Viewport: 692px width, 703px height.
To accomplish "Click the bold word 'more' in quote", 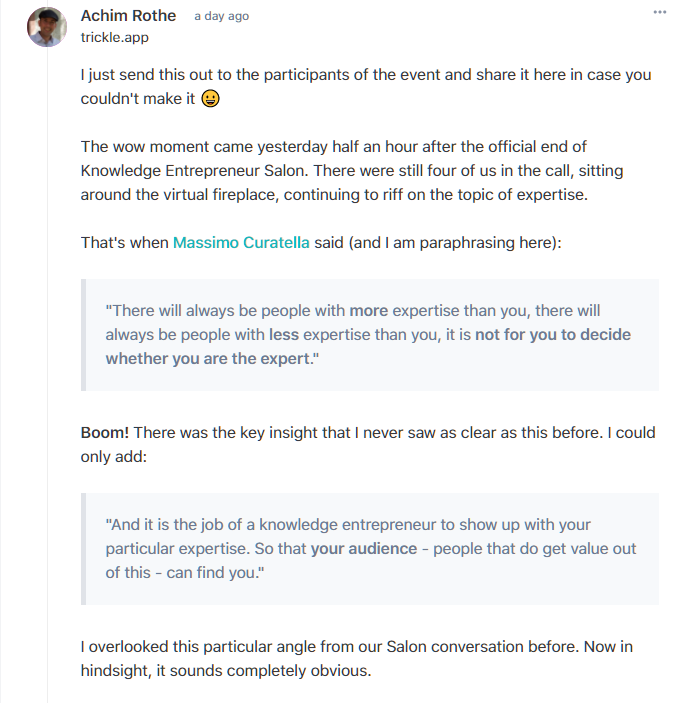I will tap(368, 311).
